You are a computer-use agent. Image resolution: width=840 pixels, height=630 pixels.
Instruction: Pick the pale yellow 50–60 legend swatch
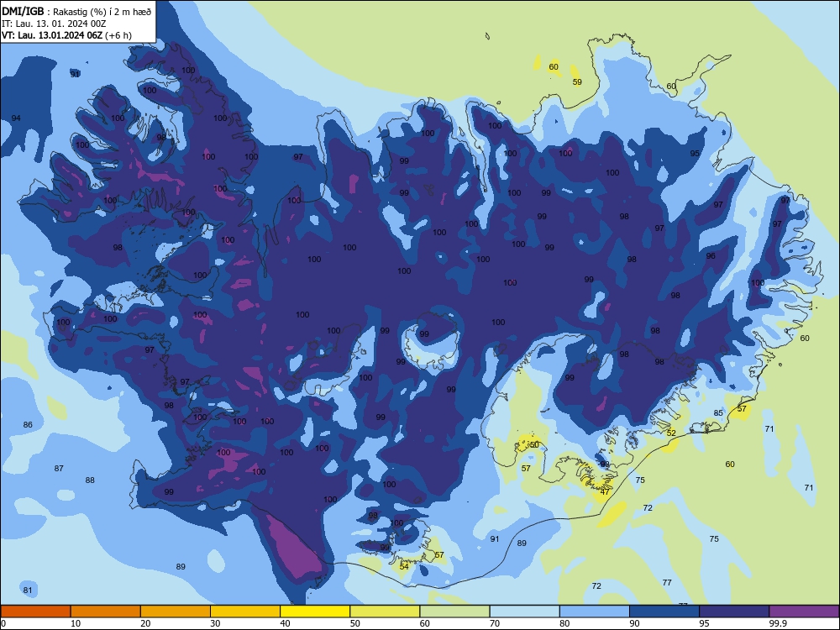tap(385, 612)
